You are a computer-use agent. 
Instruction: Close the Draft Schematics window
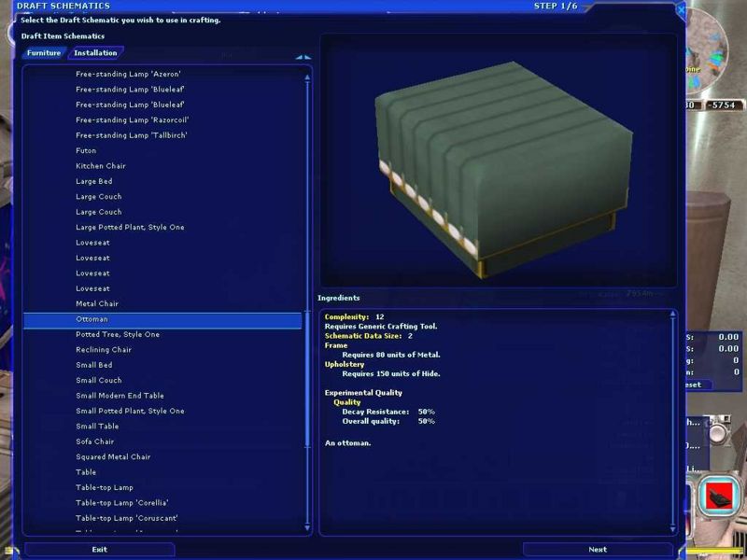(x=680, y=9)
